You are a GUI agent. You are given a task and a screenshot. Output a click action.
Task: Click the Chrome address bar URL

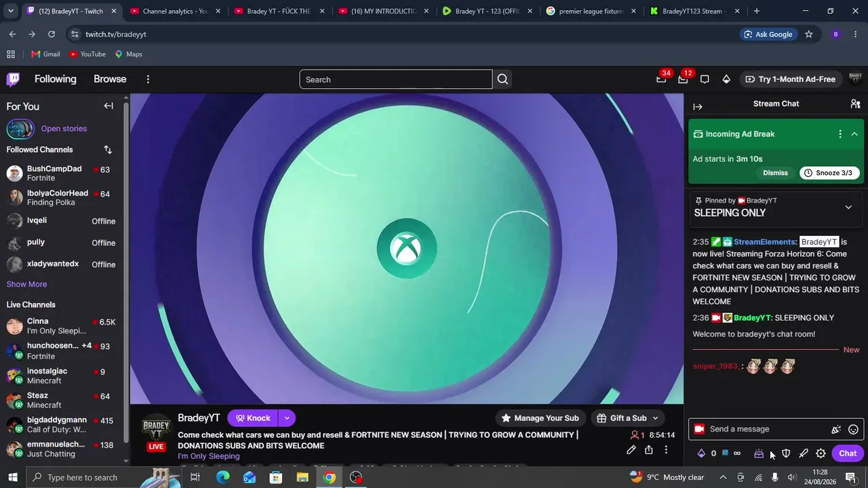point(116,35)
